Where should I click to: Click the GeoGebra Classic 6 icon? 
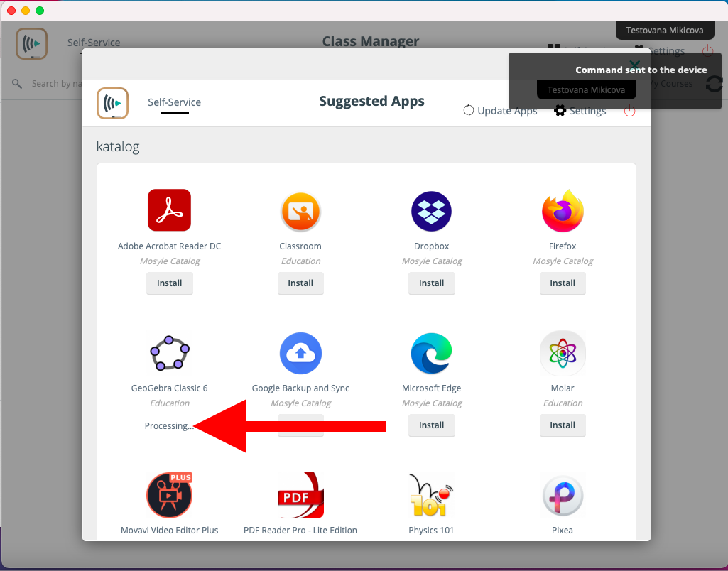[x=169, y=353]
